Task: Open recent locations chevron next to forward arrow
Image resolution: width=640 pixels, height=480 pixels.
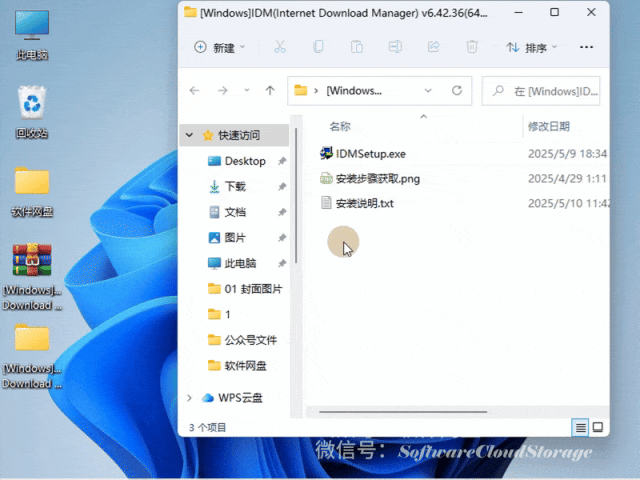Action: (x=247, y=90)
